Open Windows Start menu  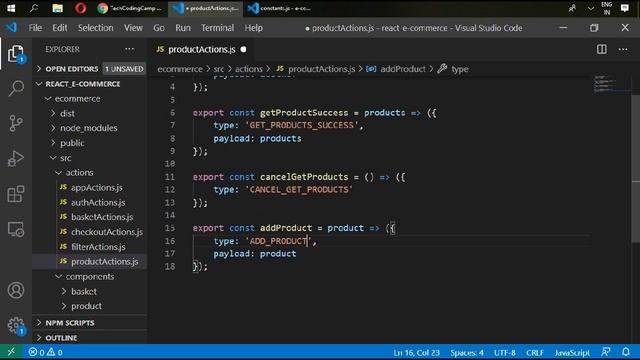point(11,8)
